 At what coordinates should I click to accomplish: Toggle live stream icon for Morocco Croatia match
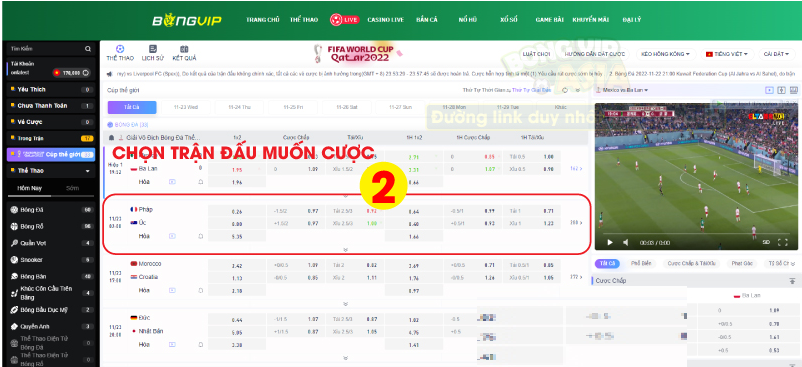172,290
